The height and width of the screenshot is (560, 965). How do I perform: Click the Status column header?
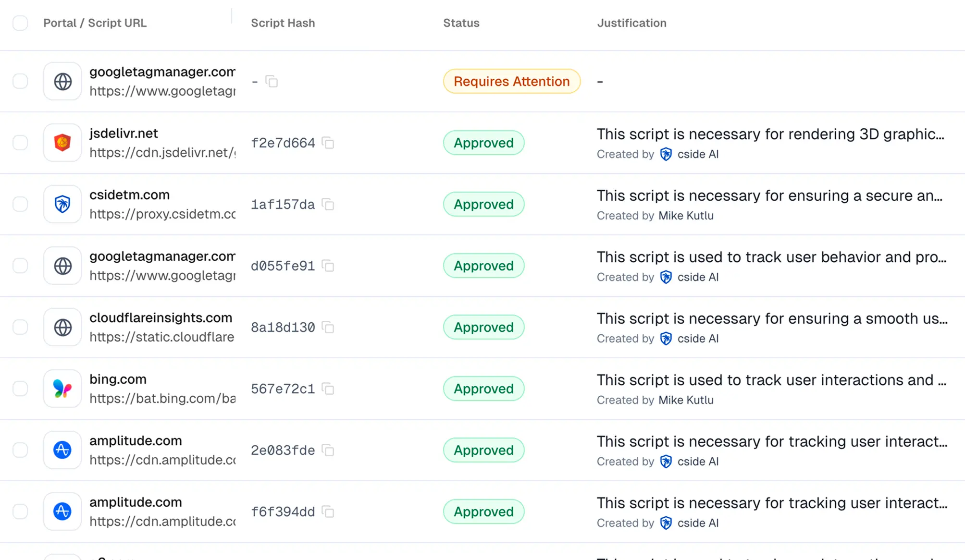point(461,23)
